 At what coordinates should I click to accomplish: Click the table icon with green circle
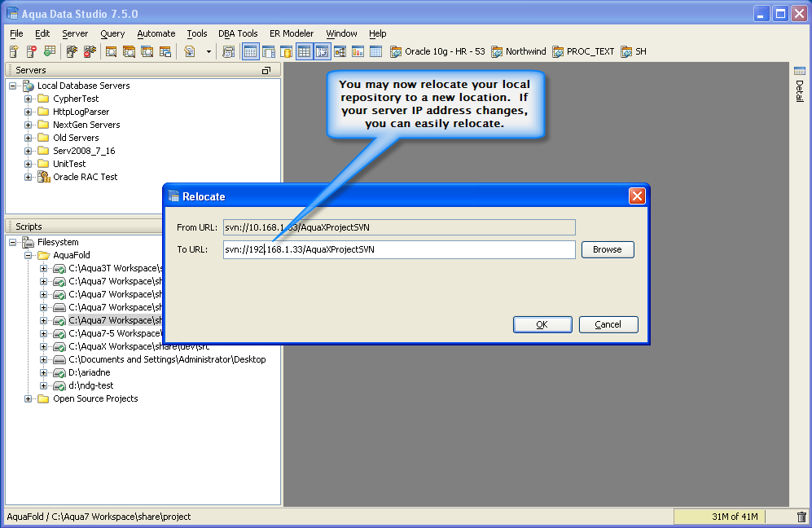coord(50,51)
